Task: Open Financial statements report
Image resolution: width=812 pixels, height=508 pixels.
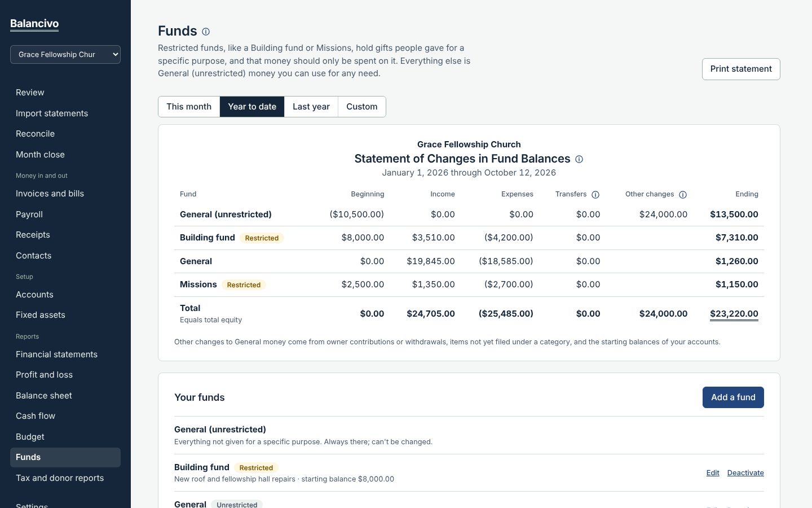Action: [65, 354]
